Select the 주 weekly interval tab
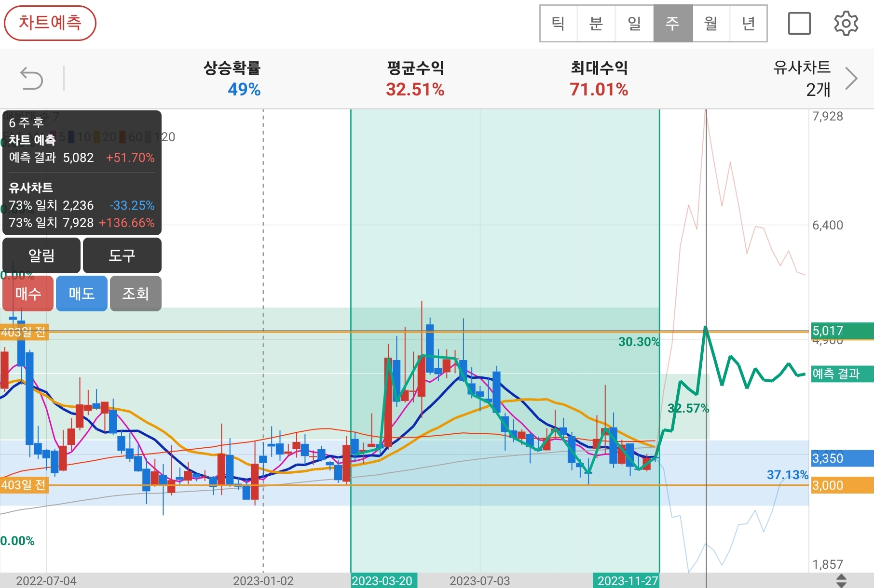The width and height of the screenshot is (874, 588). [x=673, y=23]
